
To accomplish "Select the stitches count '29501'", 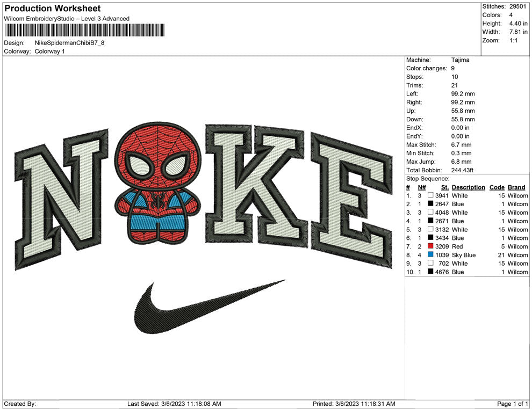I will tap(517, 6).
